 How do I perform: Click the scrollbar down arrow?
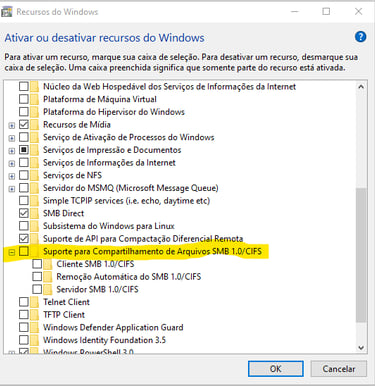point(361,348)
